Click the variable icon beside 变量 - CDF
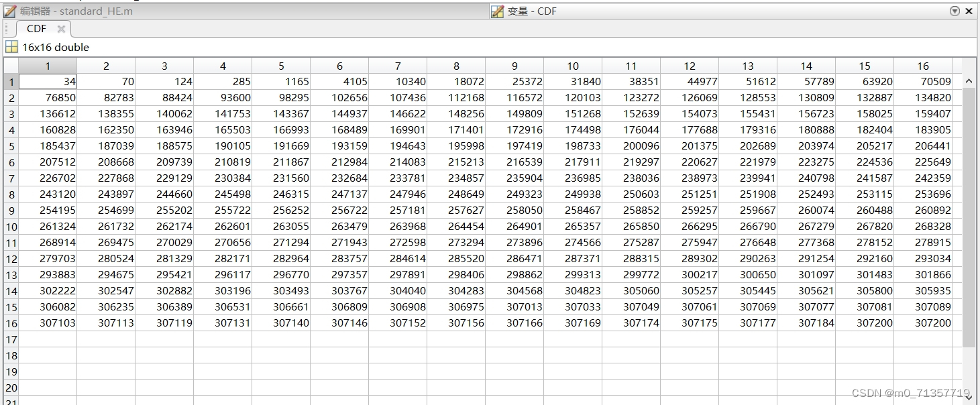 point(497,11)
